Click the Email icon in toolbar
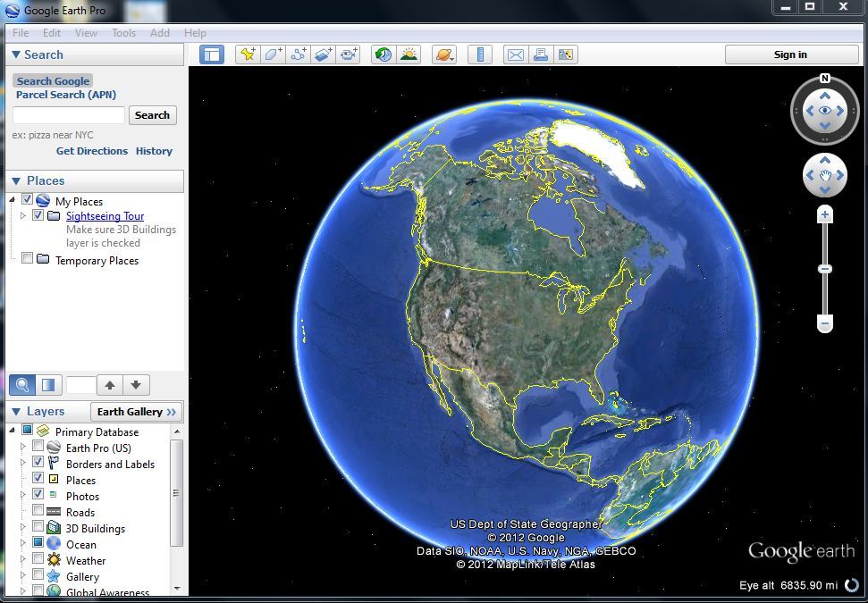The image size is (868, 603). pyautogui.click(x=516, y=54)
